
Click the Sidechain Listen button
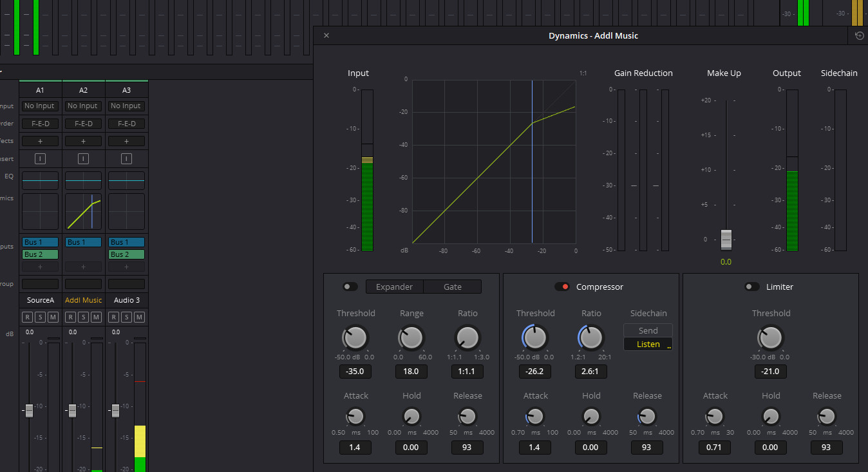[648, 344]
